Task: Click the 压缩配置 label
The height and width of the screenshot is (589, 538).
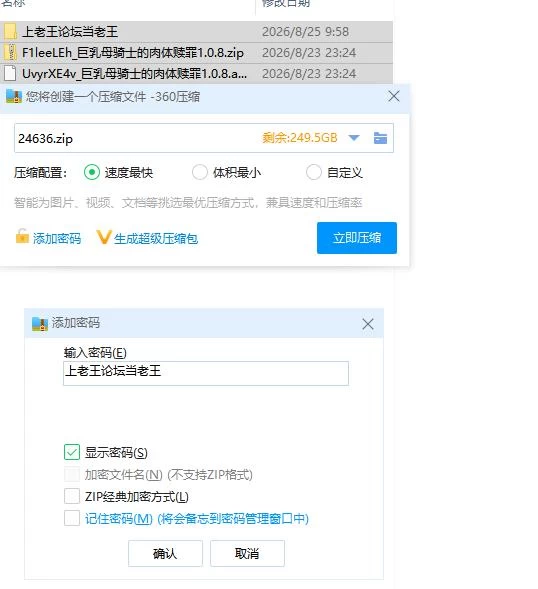Action: tap(41, 173)
